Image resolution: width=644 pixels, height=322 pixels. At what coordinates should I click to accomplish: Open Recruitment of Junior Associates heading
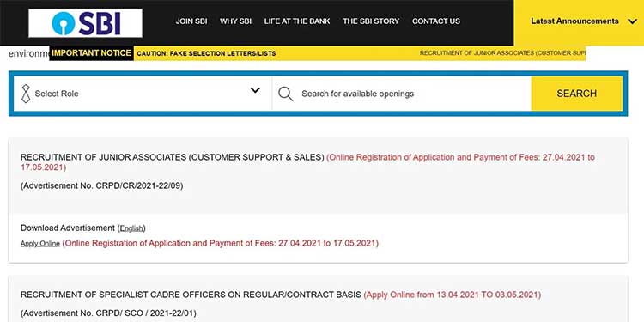(173, 157)
